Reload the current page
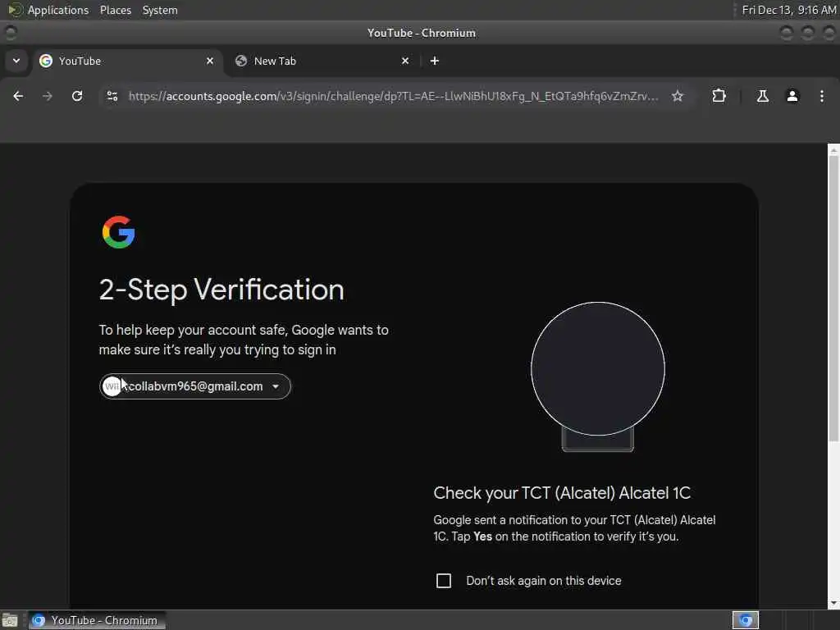Screen dimensions: 840x630 77,96
